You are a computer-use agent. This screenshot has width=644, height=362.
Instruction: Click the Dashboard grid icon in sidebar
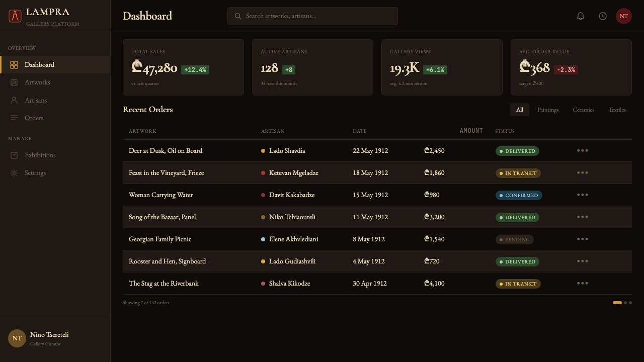pos(14,65)
